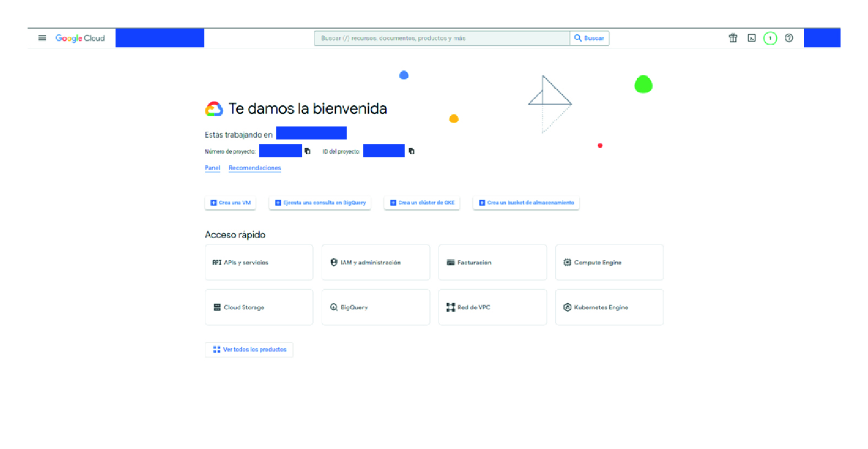Open IAM y administración card
The width and height of the screenshot is (868, 449).
coord(376,262)
